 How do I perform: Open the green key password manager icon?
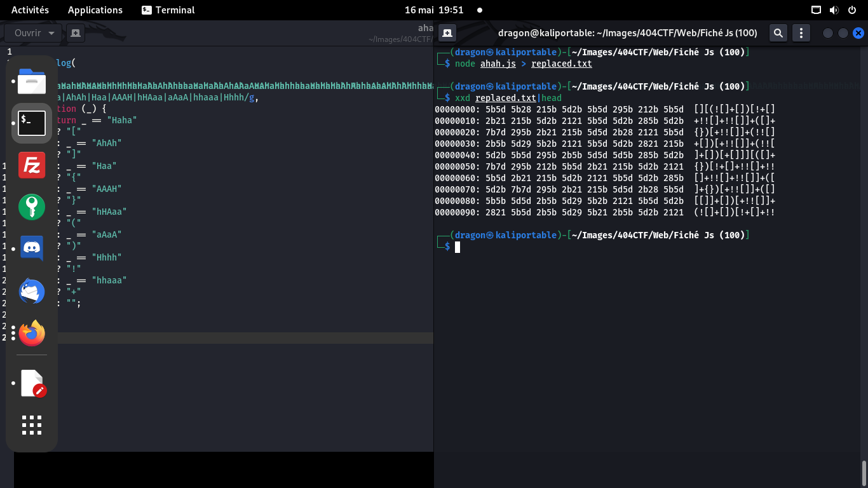point(32,207)
